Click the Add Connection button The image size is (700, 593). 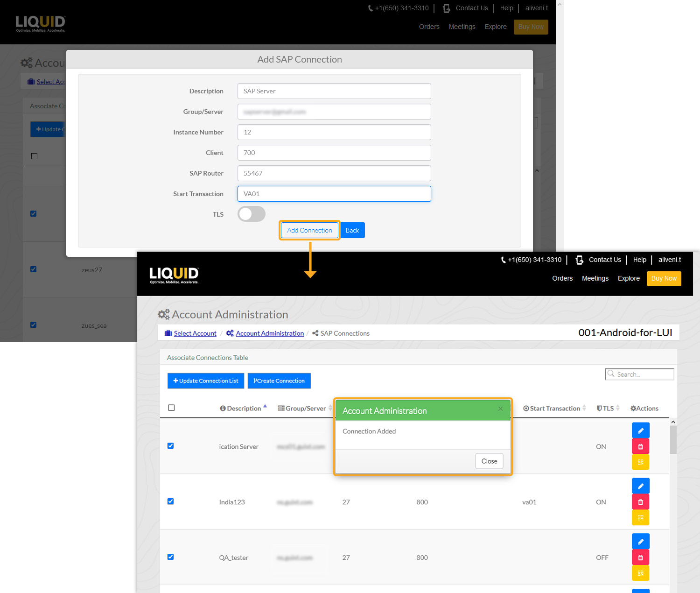309,230
